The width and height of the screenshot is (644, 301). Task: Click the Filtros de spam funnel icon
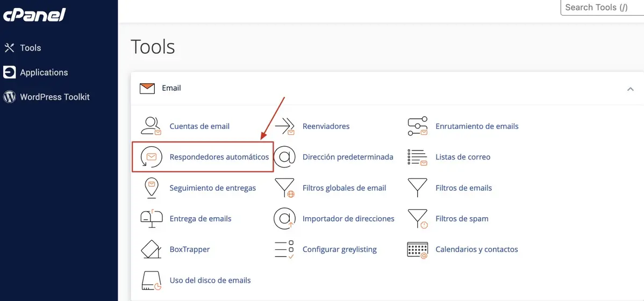417,219
